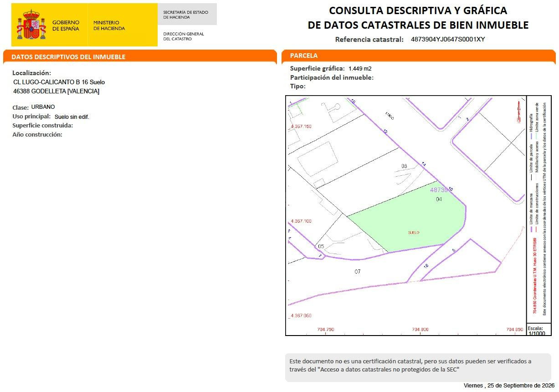Image resolution: width=559 pixels, height=392 pixels.
Task: Click the 'Clase:' label
Action: (21, 107)
